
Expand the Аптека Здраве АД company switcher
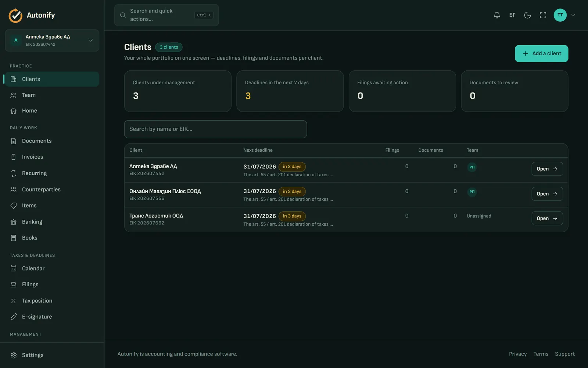[x=52, y=40]
